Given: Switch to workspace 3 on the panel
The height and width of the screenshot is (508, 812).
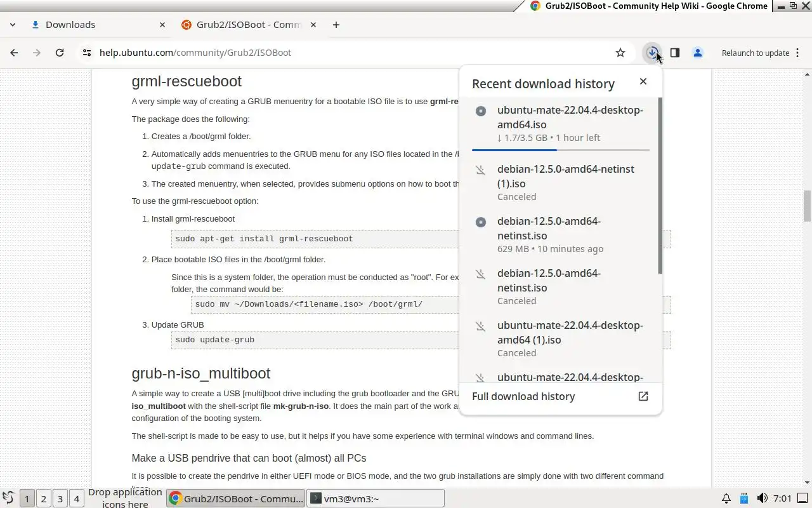Looking at the screenshot, I should click(x=60, y=498).
